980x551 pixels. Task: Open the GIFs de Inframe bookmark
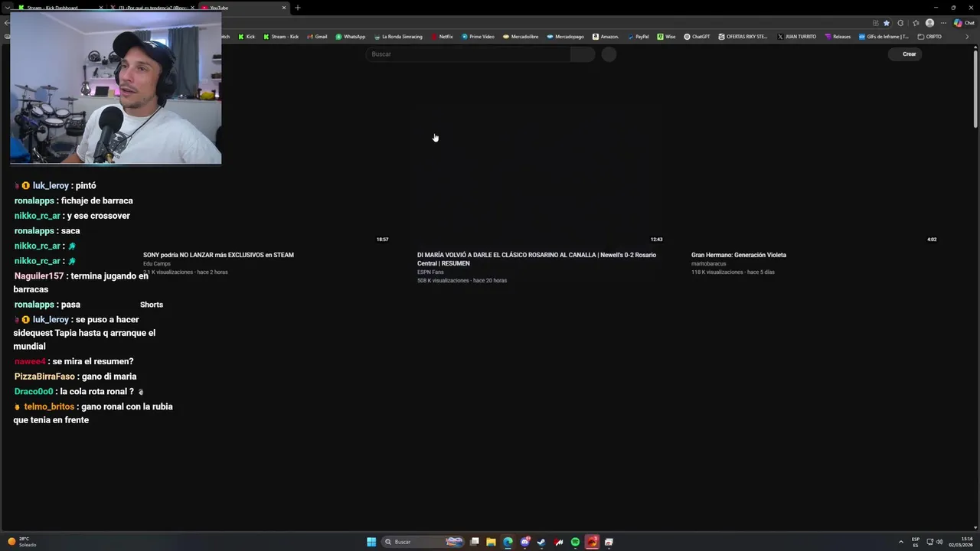(884, 37)
